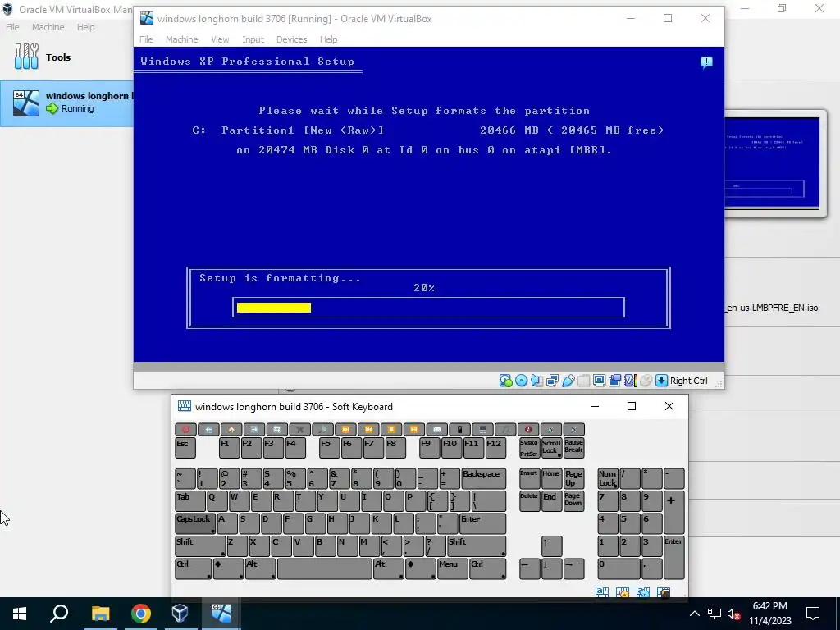Click the audio status icon in VM bar
Viewport: 840px width, 630px height.
(x=536, y=381)
